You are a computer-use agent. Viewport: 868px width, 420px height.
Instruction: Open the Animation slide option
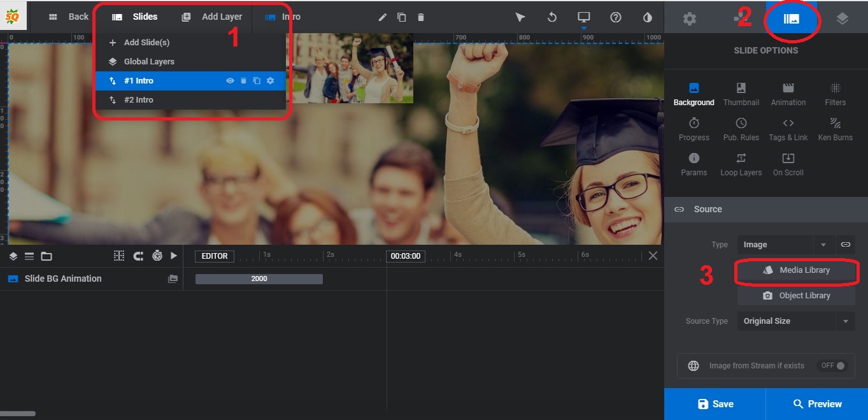point(788,94)
